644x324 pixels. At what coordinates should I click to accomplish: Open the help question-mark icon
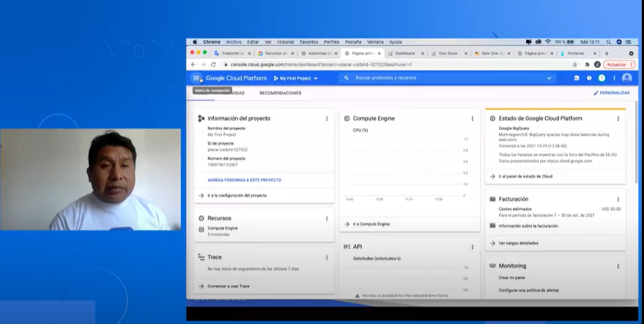click(x=589, y=78)
